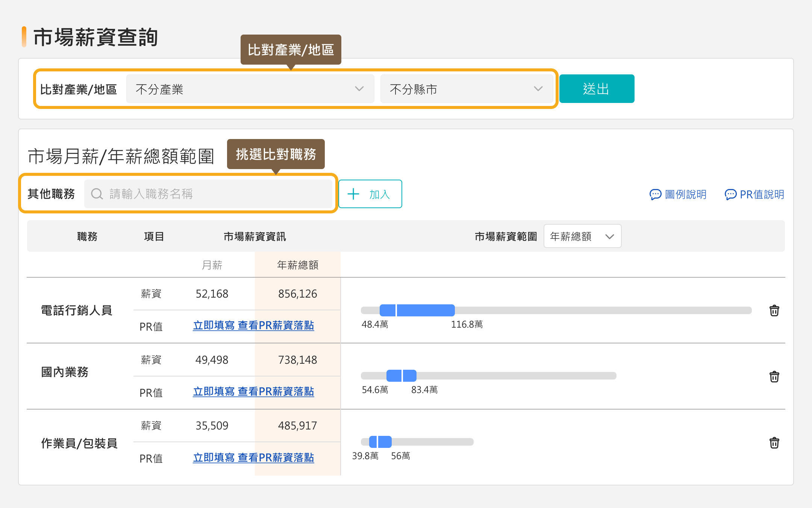This screenshot has height=508, width=812.
Task: Click the search magnifier icon in 其他職務 field
Action: [x=97, y=194]
